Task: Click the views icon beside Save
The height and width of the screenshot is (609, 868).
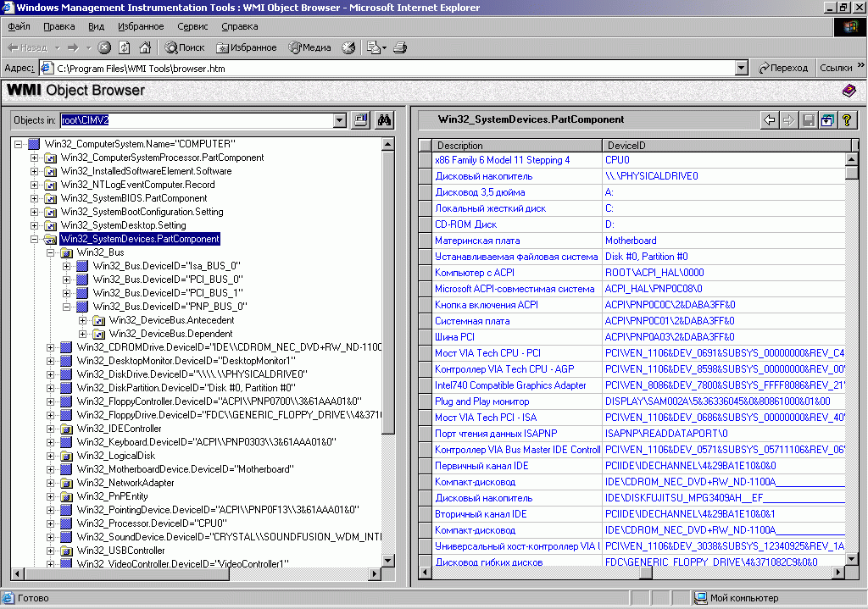Action: (827, 120)
